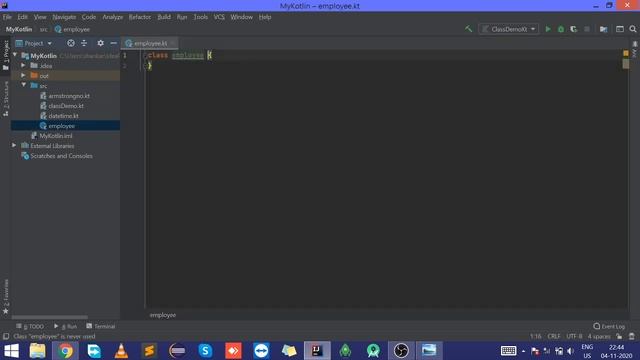The height and width of the screenshot is (360, 640).
Task: Open the VCS menu
Action: [x=219, y=17]
